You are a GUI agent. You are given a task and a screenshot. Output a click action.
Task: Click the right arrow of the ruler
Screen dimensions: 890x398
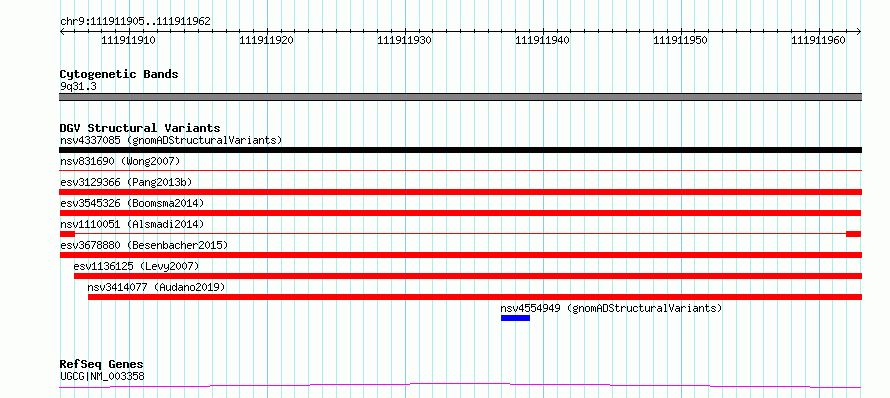[859, 31]
